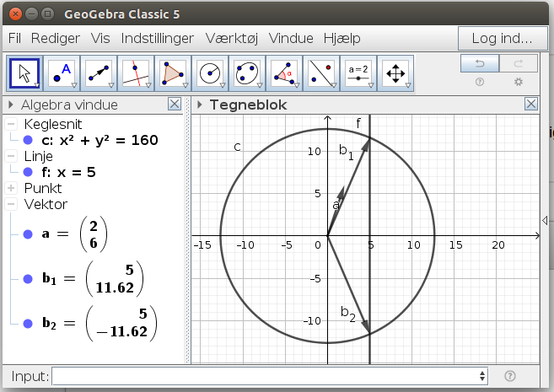Image resolution: width=554 pixels, height=392 pixels.
Task: Open the Vindue menu
Action: click(291, 38)
